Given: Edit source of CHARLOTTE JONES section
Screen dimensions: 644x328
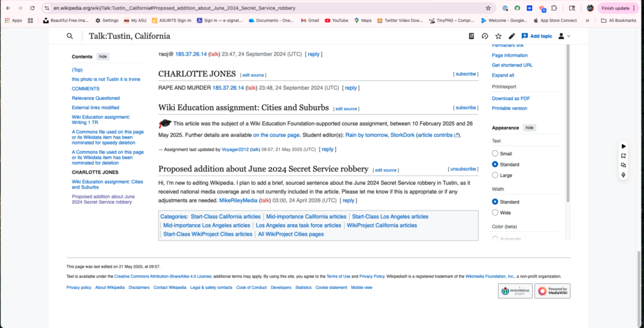Looking at the screenshot, I should (x=253, y=75).
